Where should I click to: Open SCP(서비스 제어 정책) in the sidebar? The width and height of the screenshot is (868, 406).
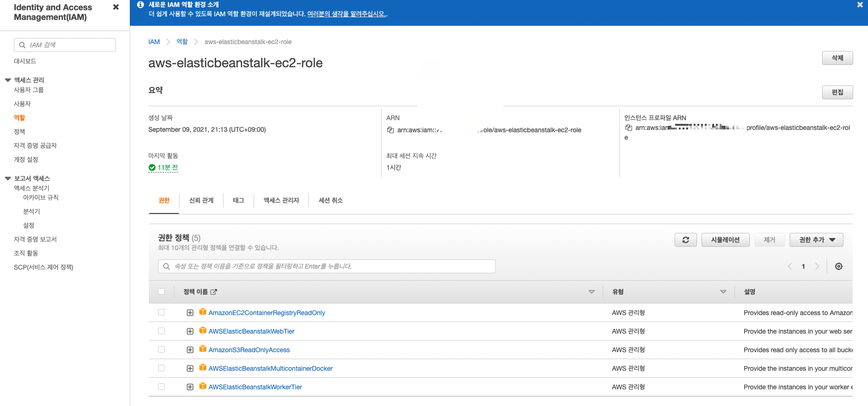(44, 267)
